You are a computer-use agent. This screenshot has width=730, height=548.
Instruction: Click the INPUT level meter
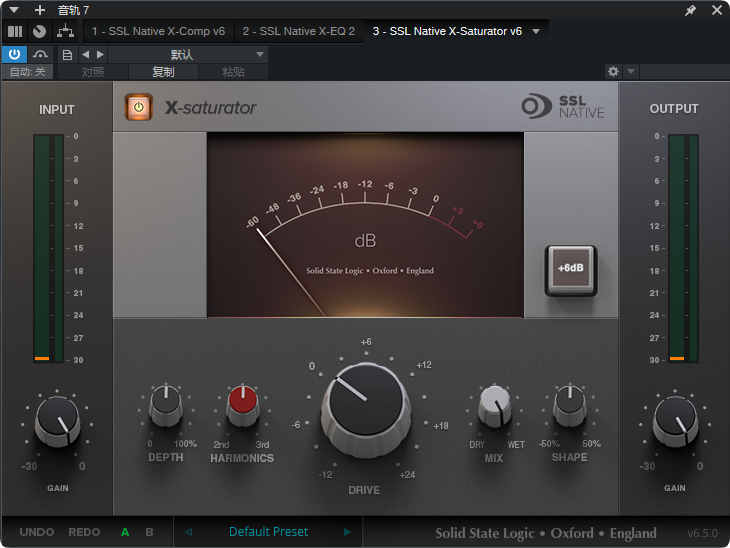(48, 248)
